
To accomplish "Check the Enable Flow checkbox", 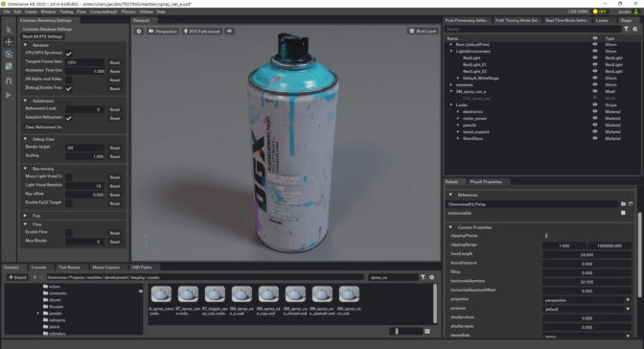I will click(69, 233).
